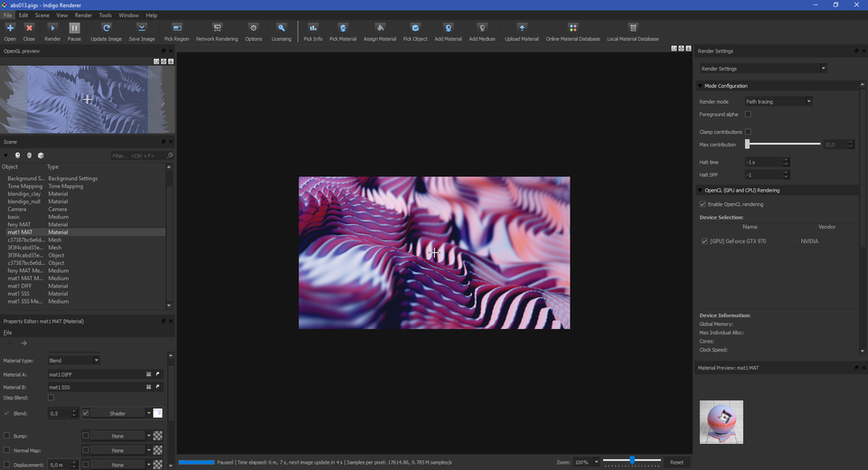Open the Online Material Database
This screenshot has width=868, height=470.
(572, 29)
